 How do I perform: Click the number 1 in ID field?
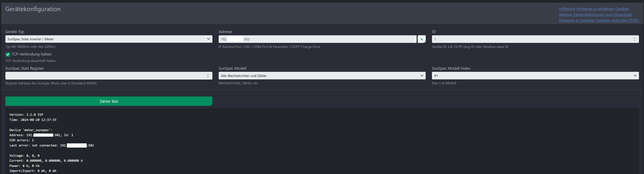pos(435,39)
